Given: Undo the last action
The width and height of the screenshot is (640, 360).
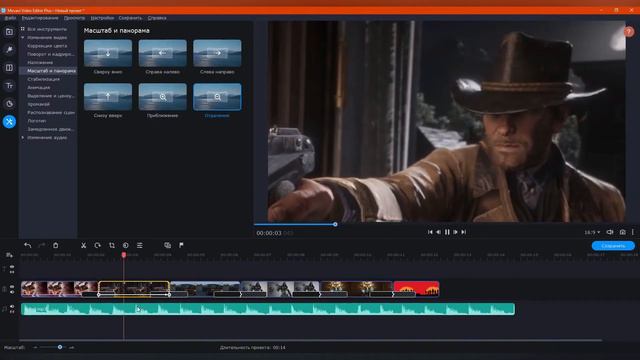Looking at the screenshot, I should pyautogui.click(x=27, y=245).
